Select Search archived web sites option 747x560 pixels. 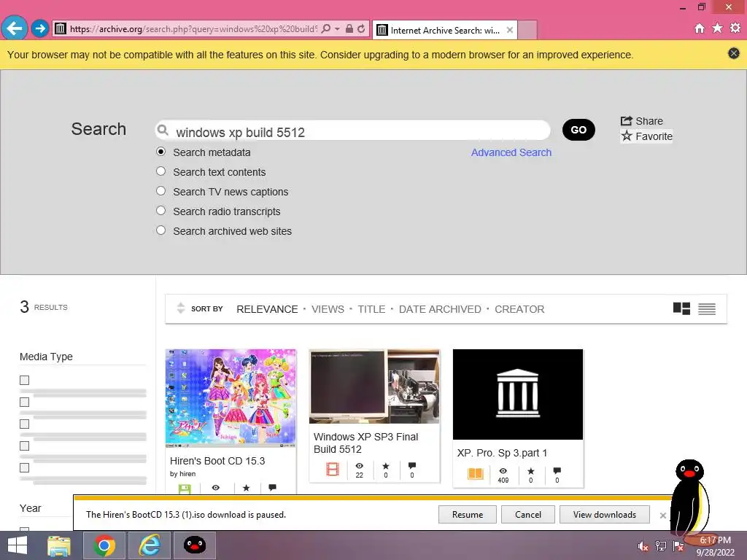coord(161,230)
